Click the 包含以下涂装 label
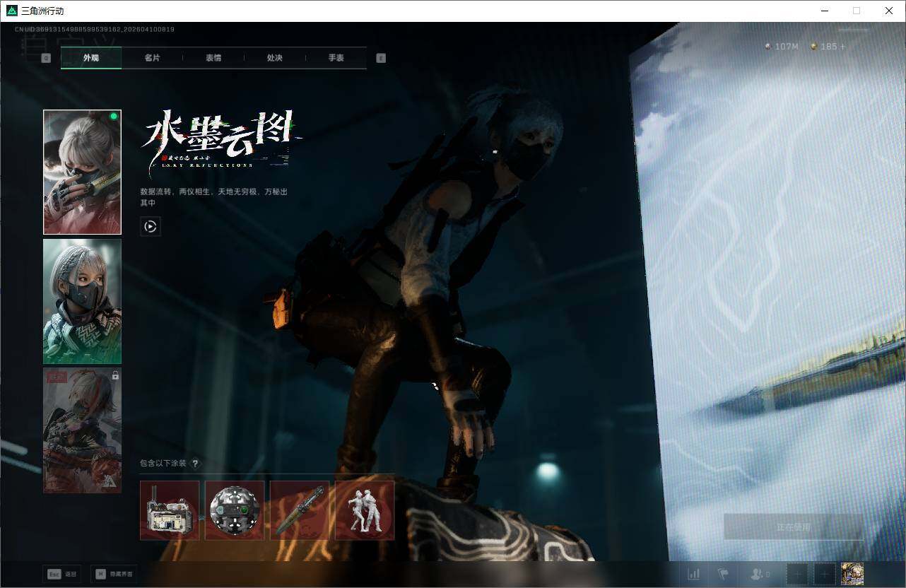Image resolution: width=906 pixels, height=588 pixels. point(163,464)
